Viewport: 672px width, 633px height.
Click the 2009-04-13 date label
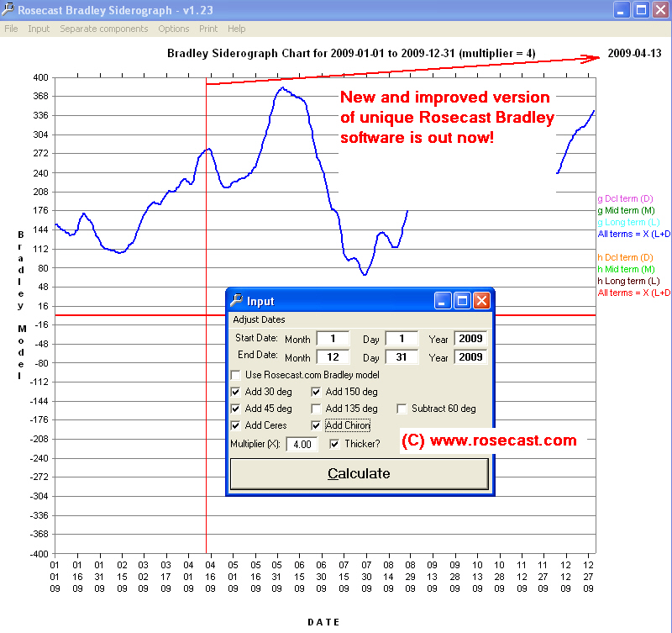[x=634, y=53]
